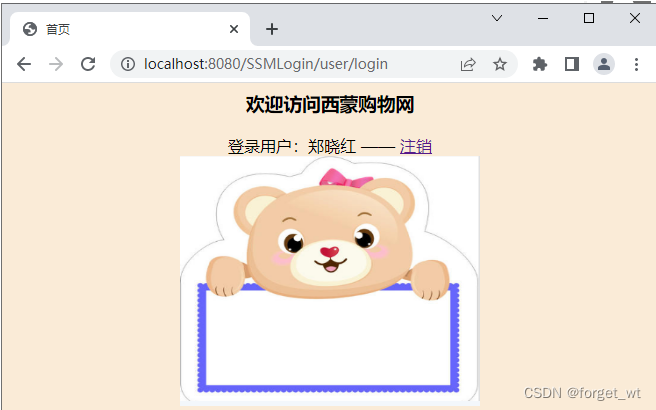Click the forward navigation arrow
656x410 pixels.
56,64
